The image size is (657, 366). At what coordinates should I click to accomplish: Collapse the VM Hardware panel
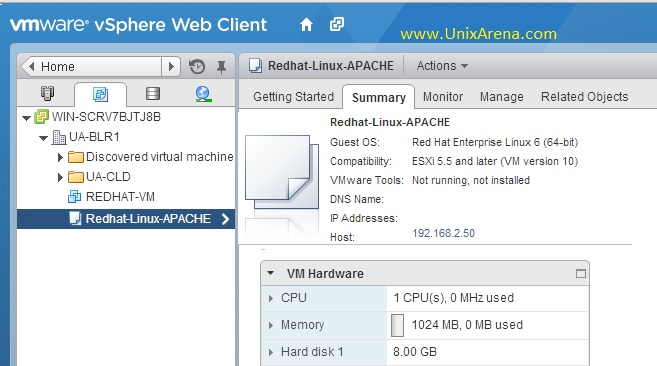pos(271,273)
